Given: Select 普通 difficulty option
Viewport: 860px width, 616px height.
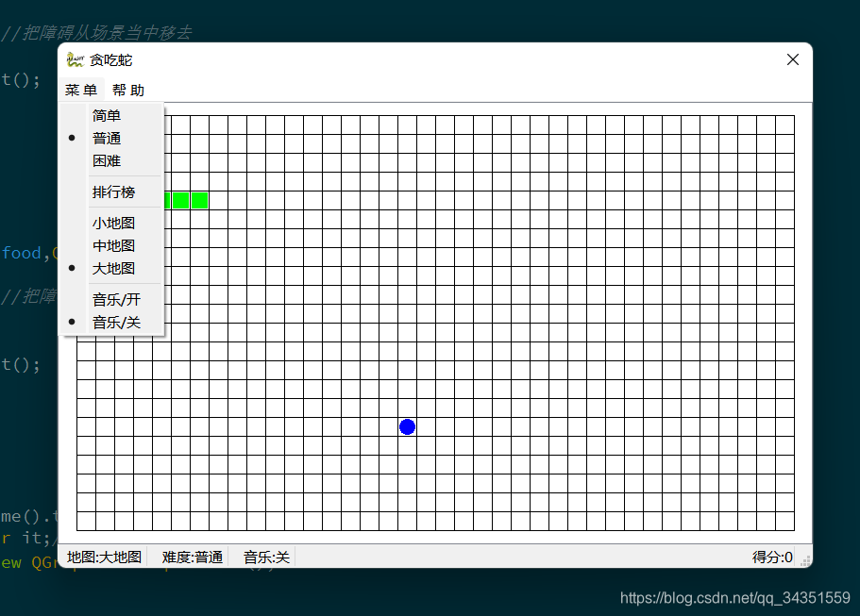Looking at the screenshot, I should [x=111, y=138].
